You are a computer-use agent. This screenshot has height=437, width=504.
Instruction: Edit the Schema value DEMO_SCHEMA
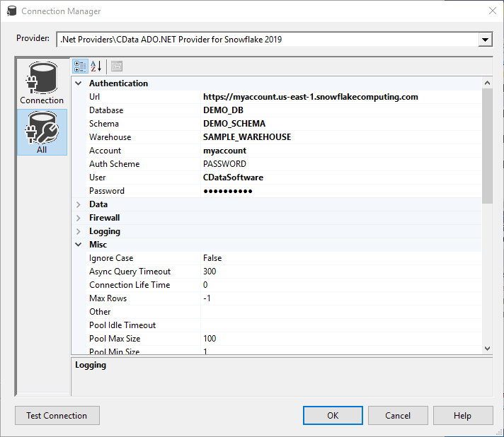pyautogui.click(x=341, y=124)
